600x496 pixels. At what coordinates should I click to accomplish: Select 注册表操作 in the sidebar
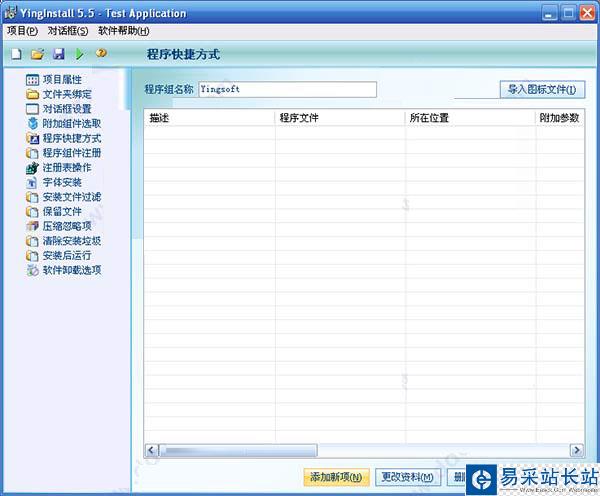pos(67,168)
